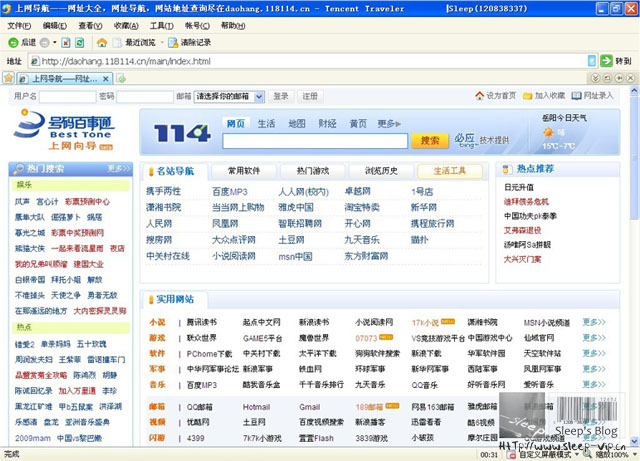Click the 114 search input box
The height and width of the screenshot is (461, 640).
(x=315, y=141)
